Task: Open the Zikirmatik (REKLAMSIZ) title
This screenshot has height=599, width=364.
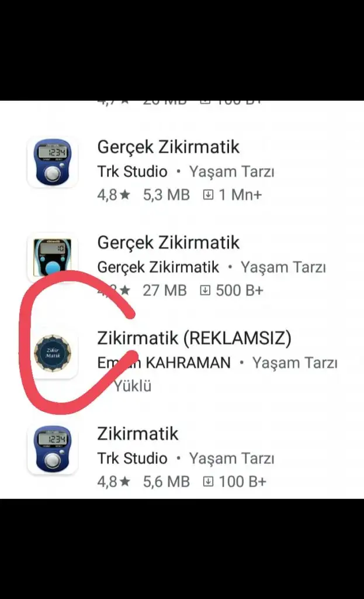Action: [x=194, y=338]
